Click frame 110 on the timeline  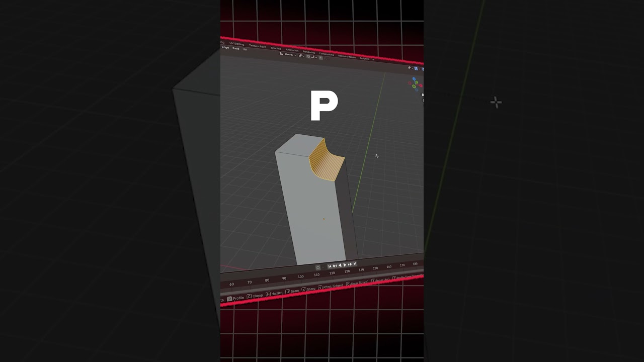pos(316,275)
